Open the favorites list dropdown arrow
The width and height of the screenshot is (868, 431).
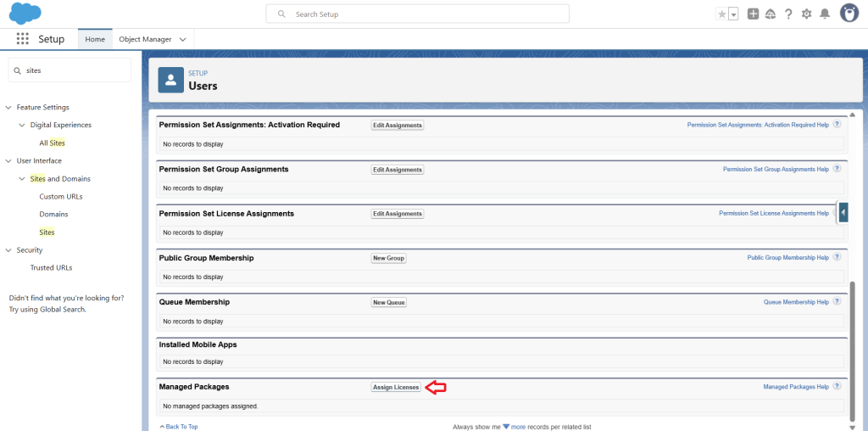coord(733,14)
